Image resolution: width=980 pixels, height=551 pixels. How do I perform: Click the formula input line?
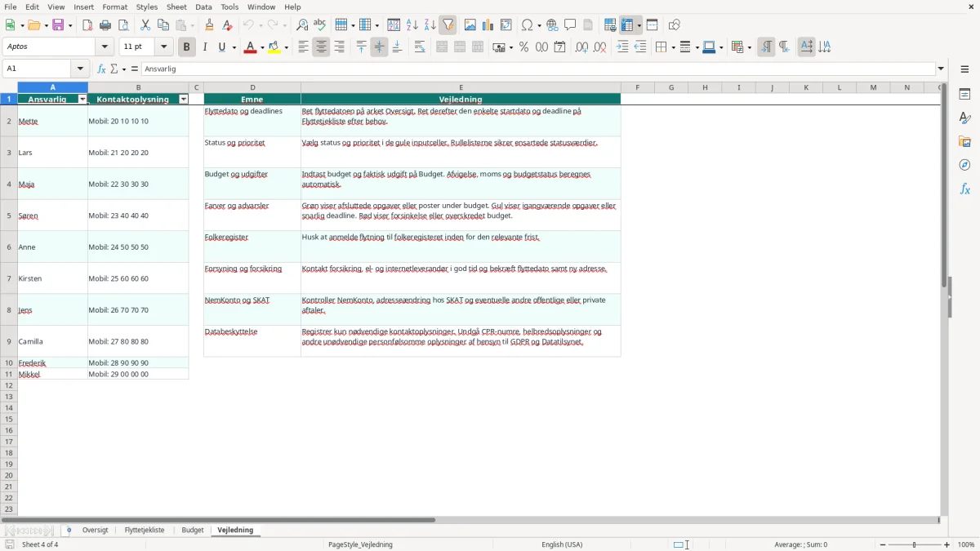(538, 69)
